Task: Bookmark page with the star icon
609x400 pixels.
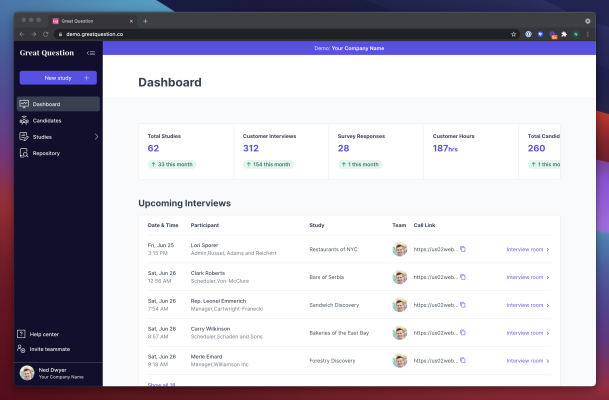Action: (513, 34)
